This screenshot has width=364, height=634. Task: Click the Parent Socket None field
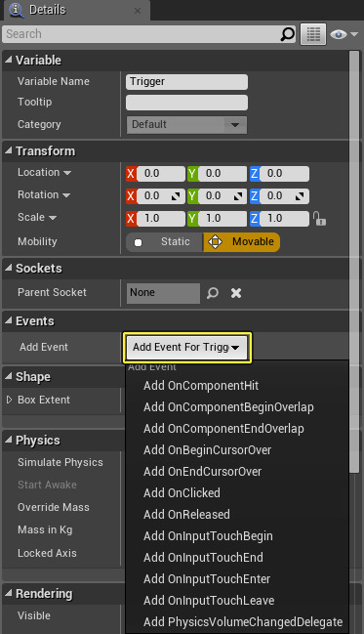163,293
